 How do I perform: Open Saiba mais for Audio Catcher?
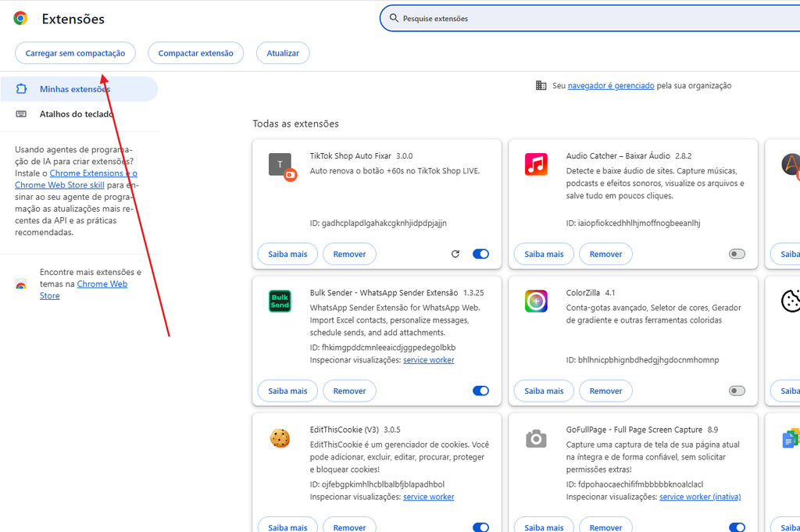point(544,254)
